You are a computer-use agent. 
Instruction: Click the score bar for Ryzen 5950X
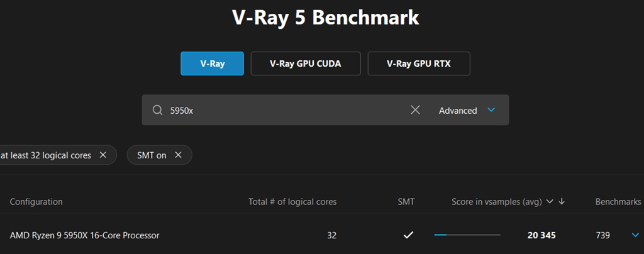(x=467, y=235)
